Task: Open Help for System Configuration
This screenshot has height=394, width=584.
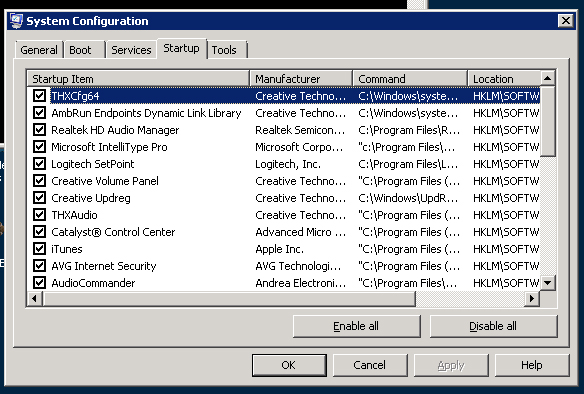Action: [531, 365]
